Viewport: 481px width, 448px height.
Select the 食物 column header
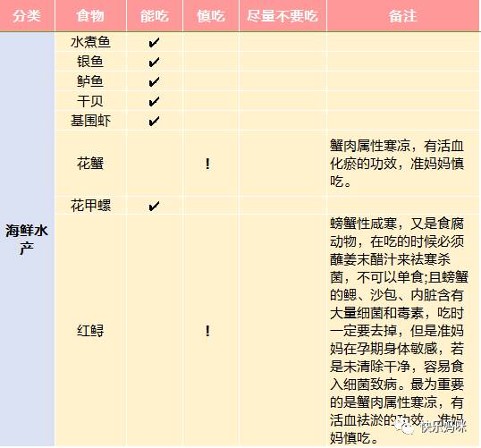90,16
